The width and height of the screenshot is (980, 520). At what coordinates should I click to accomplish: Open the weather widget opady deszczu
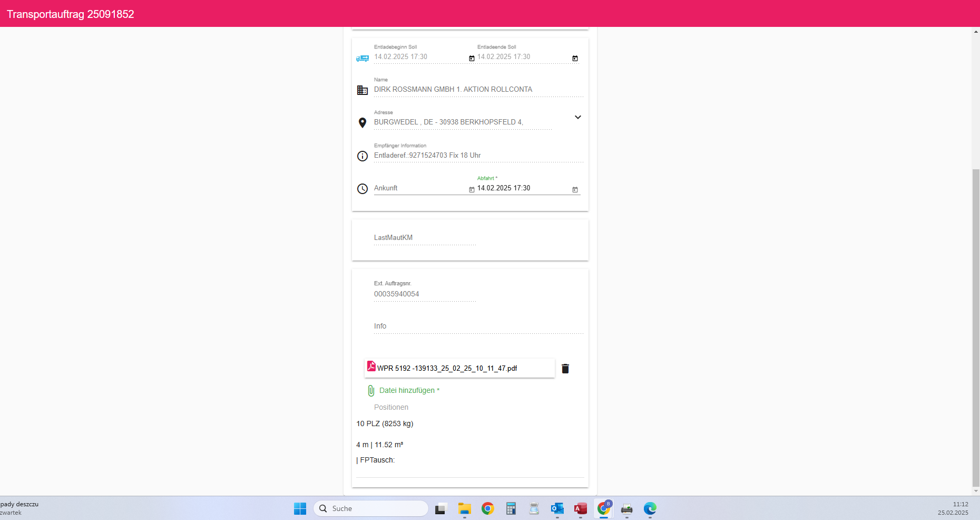[x=19, y=508]
